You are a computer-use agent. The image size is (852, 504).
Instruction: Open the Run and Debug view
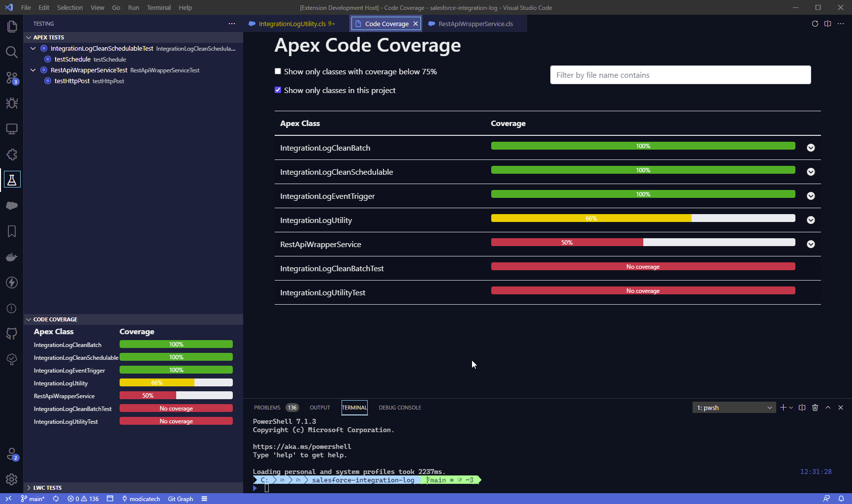[12, 103]
